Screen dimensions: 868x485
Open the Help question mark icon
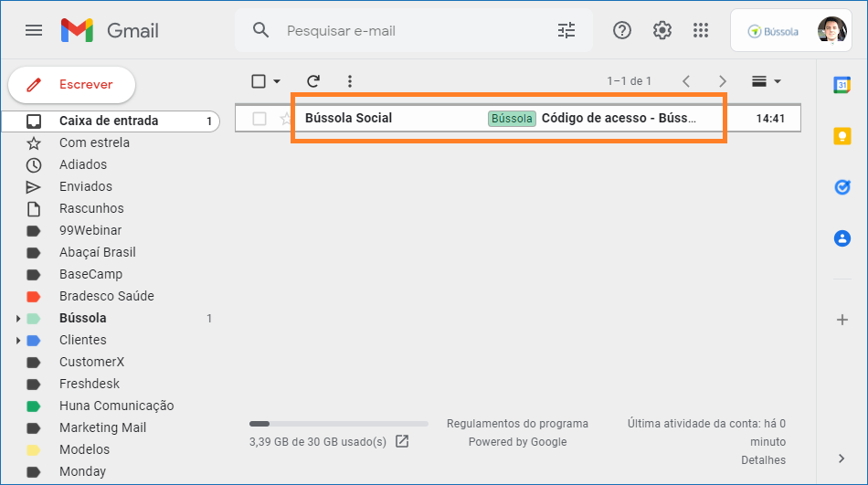coord(622,30)
